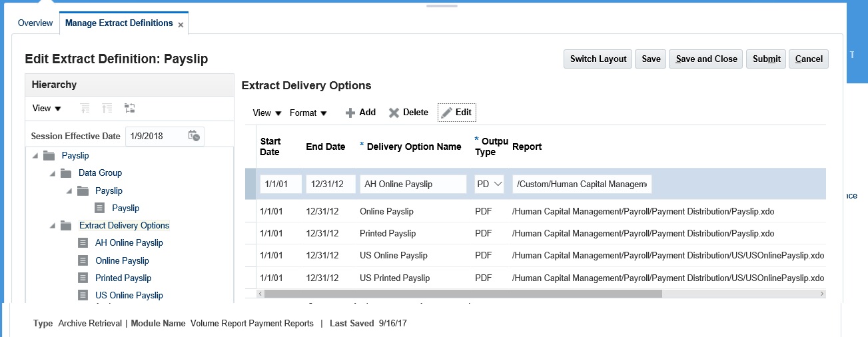Open the Format menu
The image size is (868, 337).
pos(308,113)
